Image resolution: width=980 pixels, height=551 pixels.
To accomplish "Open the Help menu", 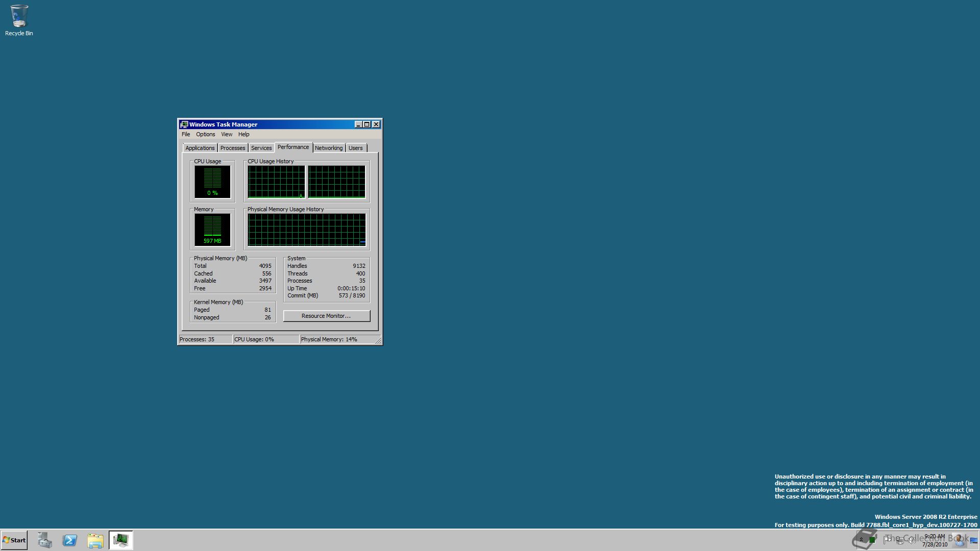I will point(244,134).
